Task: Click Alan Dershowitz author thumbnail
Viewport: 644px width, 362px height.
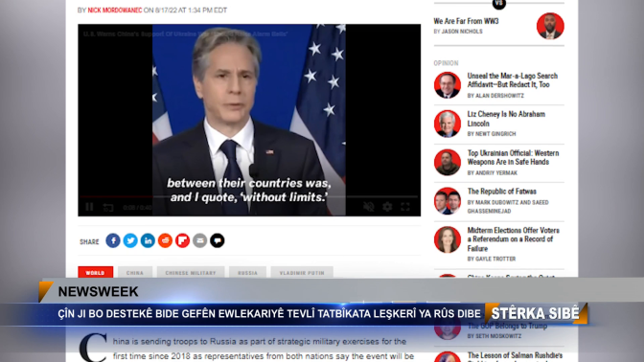Action: (x=448, y=85)
